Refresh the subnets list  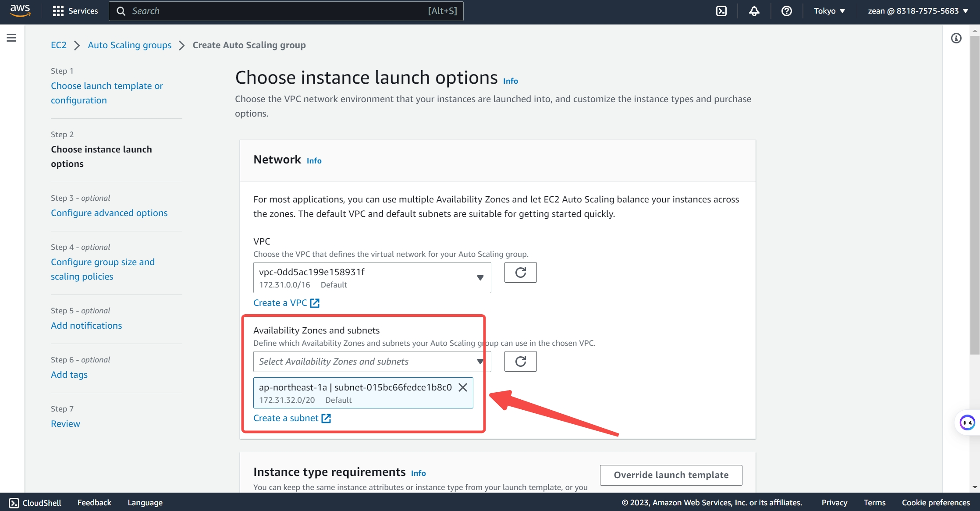tap(520, 362)
